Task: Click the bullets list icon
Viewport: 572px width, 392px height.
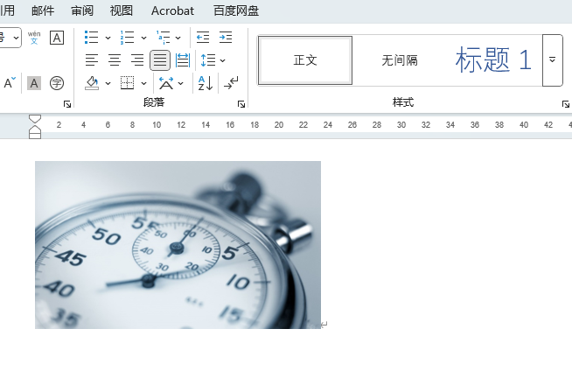Action: pyautogui.click(x=91, y=38)
